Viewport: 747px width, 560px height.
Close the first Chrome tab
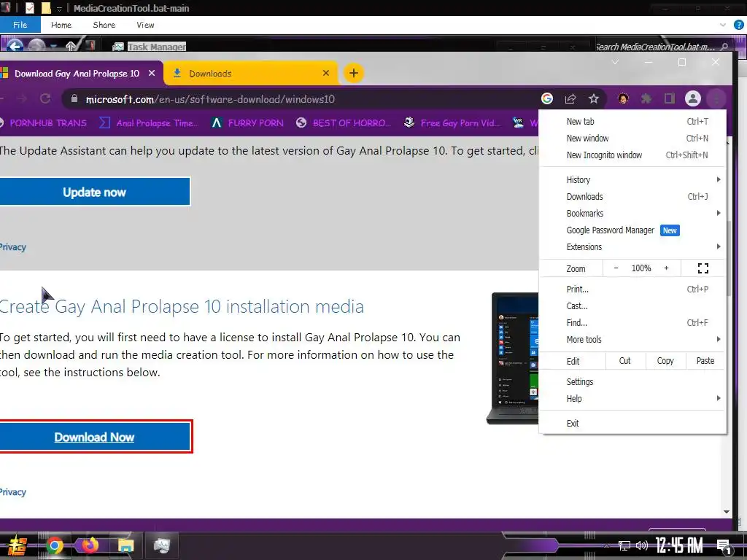[x=152, y=73]
